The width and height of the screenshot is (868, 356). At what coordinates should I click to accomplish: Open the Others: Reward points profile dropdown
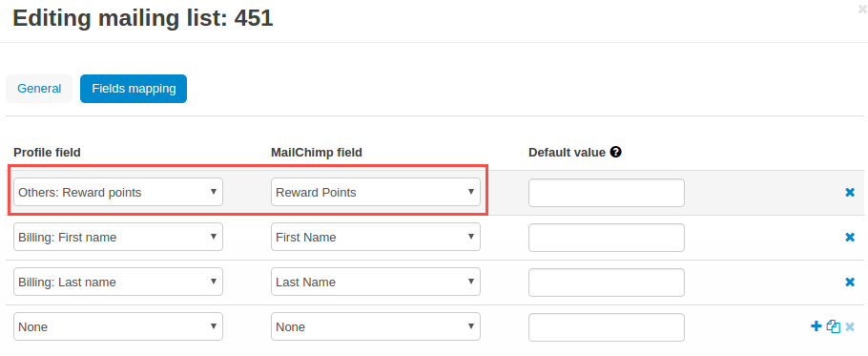pyautogui.click(x=118, y=192)
